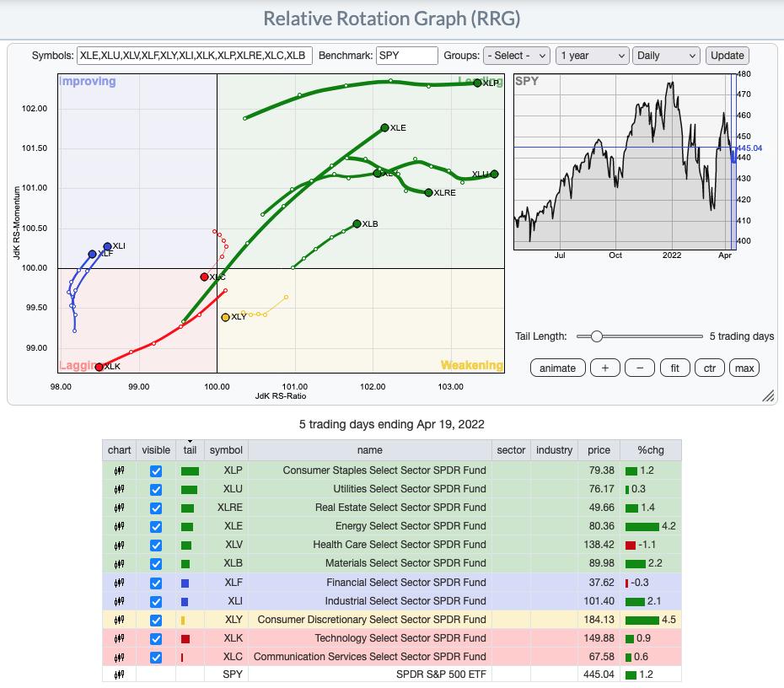Image resolution: width=784 pixels, height=688 pixels.
Task: Click the XLF point on the graph
Action: pyautogui.click(x=92, y=254)
